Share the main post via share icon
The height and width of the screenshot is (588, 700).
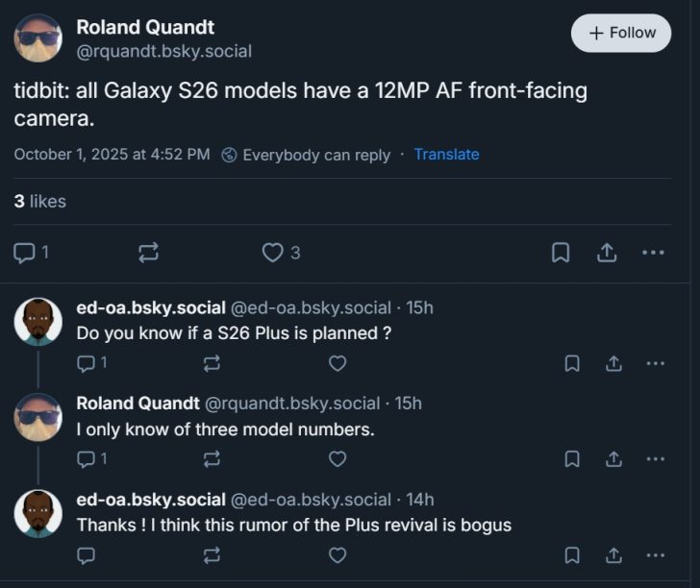[607, 252]
